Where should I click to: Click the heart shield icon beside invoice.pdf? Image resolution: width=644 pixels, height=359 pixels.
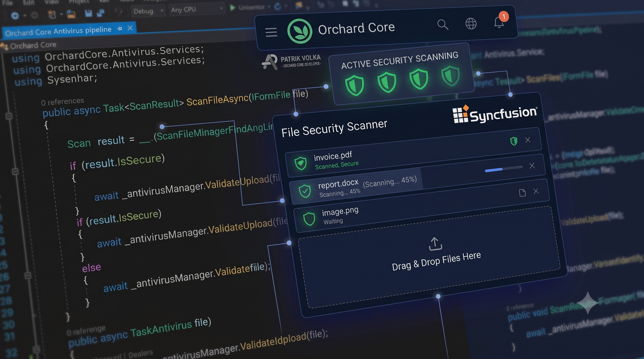pyautogui.click(x=301, y=164)
